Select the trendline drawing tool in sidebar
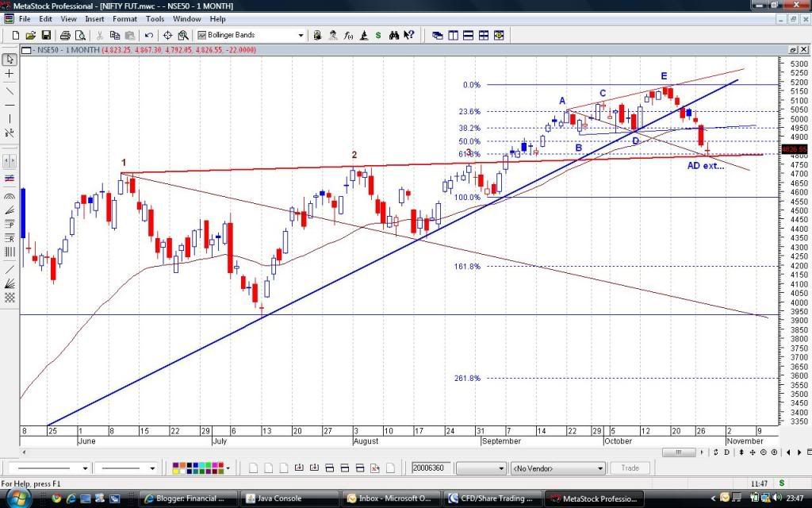The height and width of the screenshot is (508, 812). coord(10,90)
